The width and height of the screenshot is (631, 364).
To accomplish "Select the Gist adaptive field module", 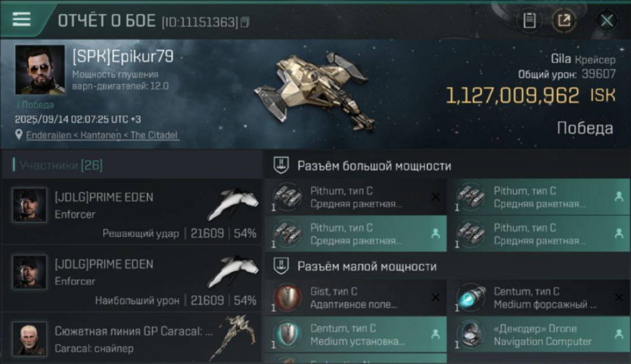I will coord(355,298).
